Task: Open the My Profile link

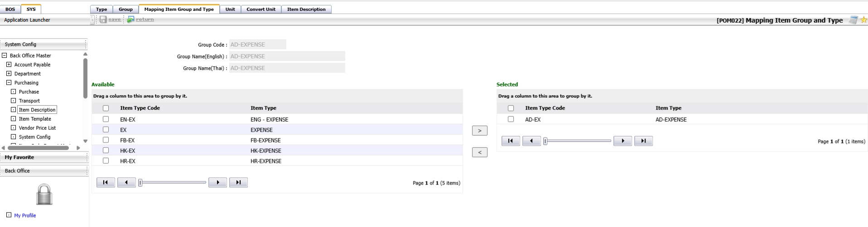Action: [x=25, y=216]
